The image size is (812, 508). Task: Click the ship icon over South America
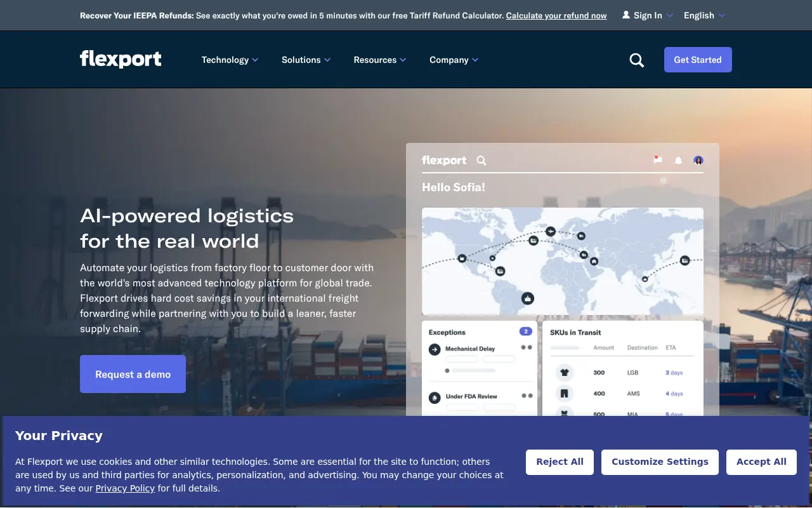[527, 298]
